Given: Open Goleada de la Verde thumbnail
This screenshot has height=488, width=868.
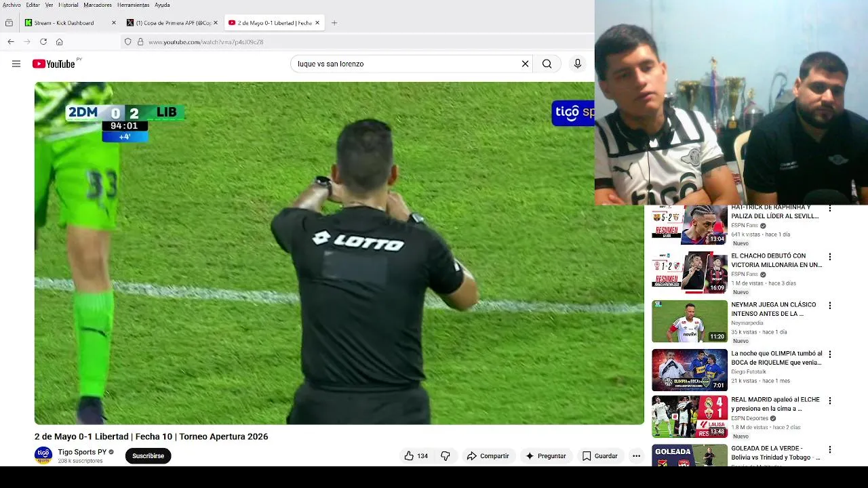Looking at the screenshot, I should point(690,455).
